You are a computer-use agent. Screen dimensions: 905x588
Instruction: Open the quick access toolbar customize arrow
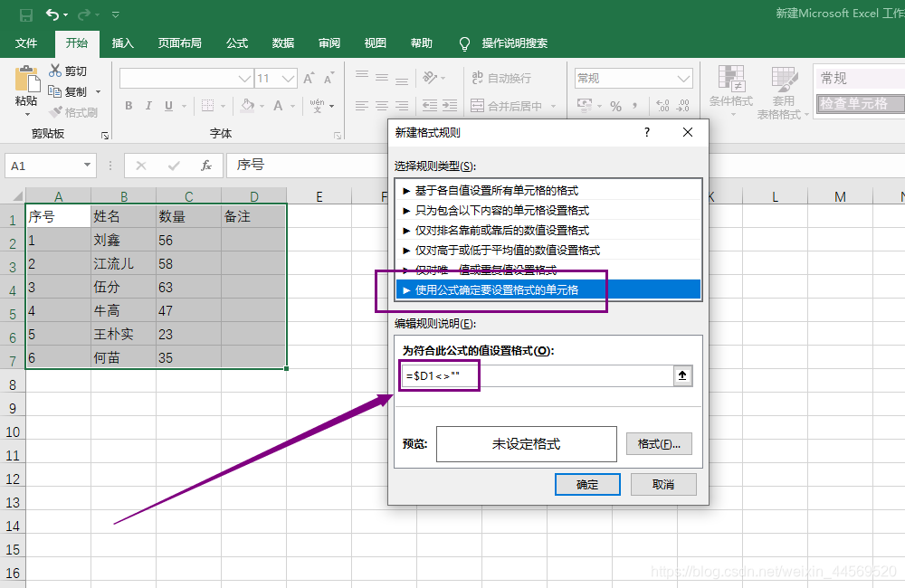(x=116, y=15)
